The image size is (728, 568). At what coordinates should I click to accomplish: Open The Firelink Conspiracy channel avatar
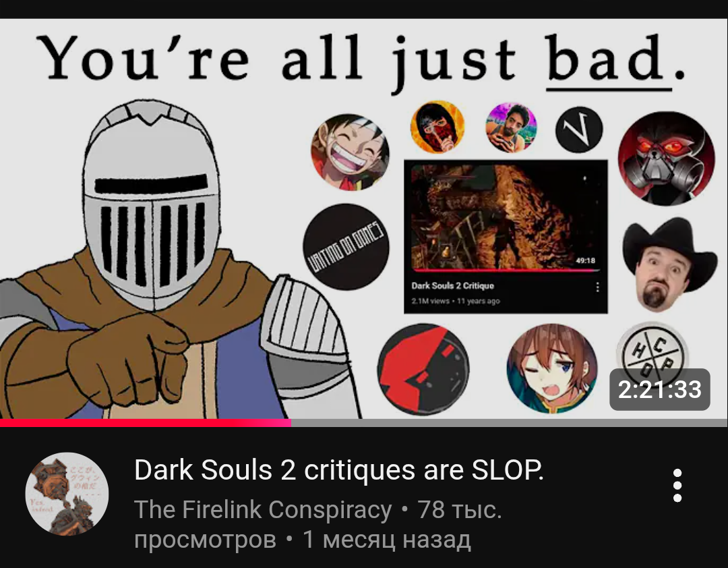pos(67,494)
